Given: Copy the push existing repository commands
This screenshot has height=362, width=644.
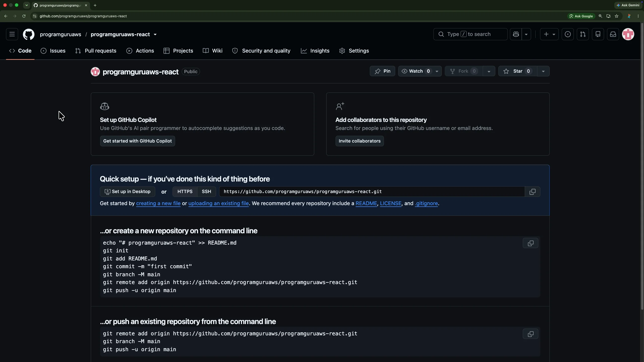Looking at the screenshot, I should pos(531,334).
